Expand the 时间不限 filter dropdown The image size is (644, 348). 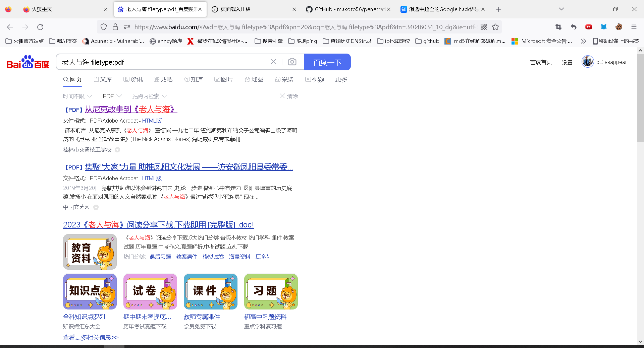(77, 96)
